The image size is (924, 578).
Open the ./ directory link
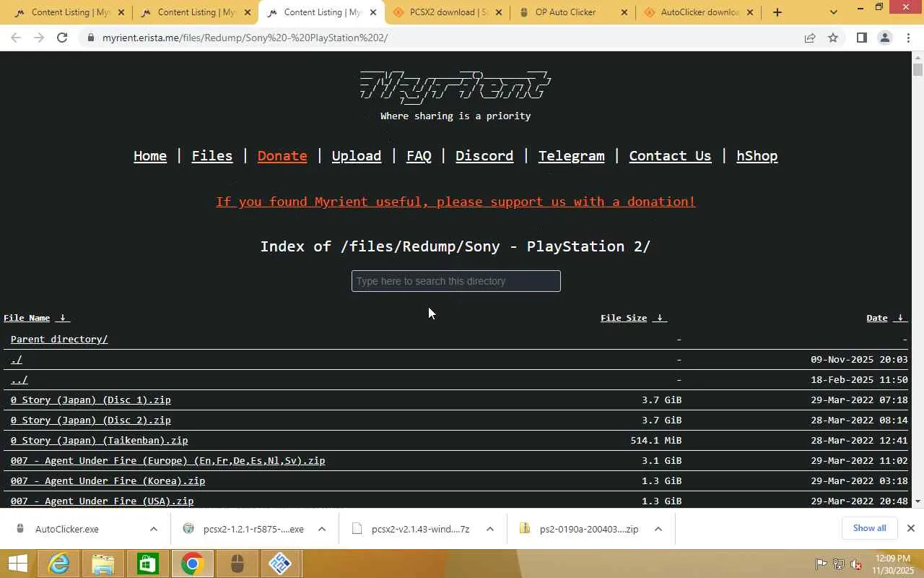pos(17,359)
